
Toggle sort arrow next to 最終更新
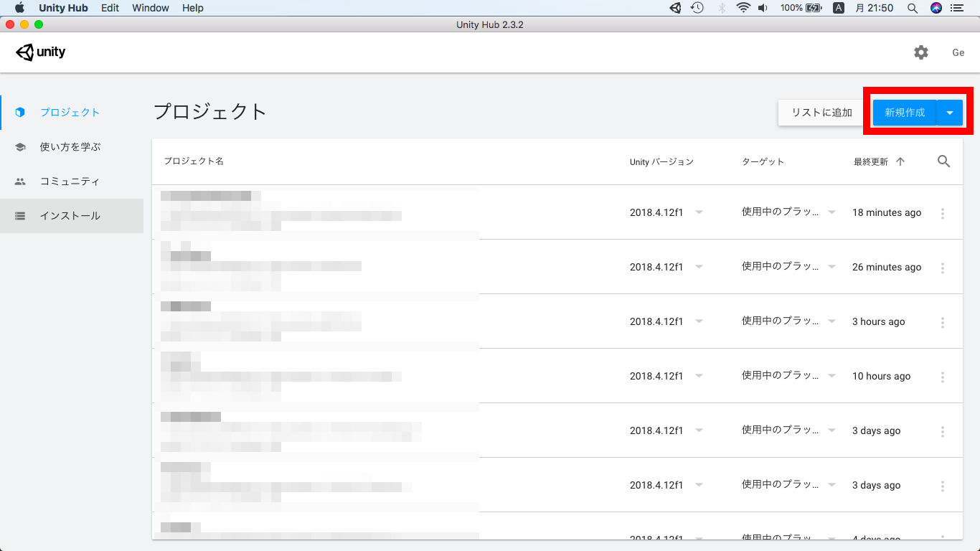click(x=900, y=161)
